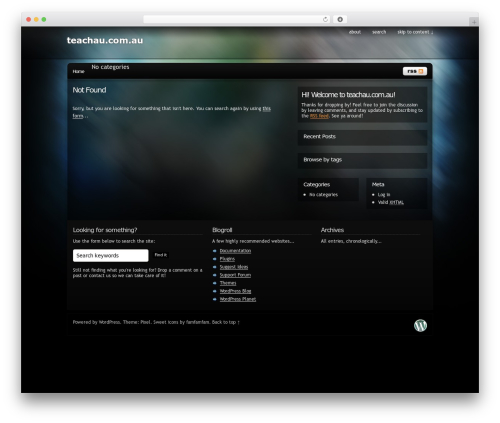Open the search link in top menu
500x423 pixels.
(x=379, y=32)
